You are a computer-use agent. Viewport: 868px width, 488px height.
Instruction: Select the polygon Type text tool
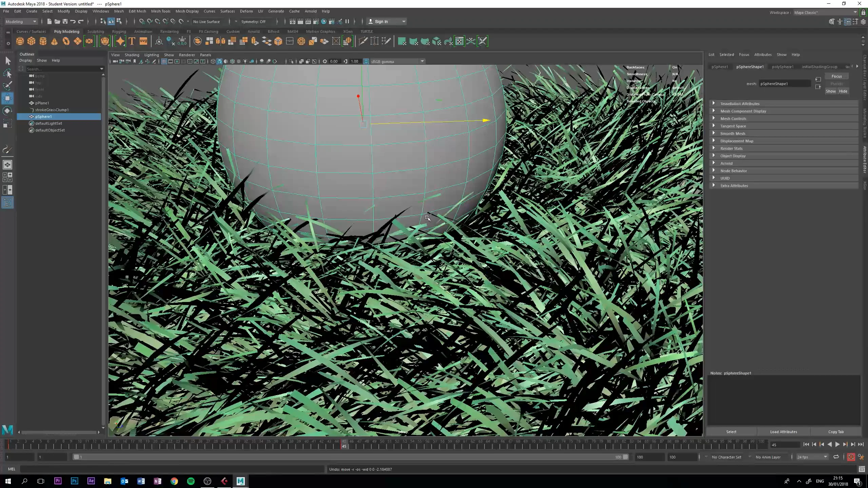(132, 41)
